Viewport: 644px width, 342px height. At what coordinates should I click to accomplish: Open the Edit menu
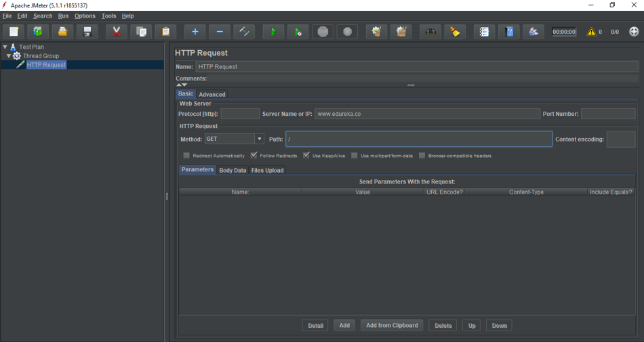[x=22, y=16]
